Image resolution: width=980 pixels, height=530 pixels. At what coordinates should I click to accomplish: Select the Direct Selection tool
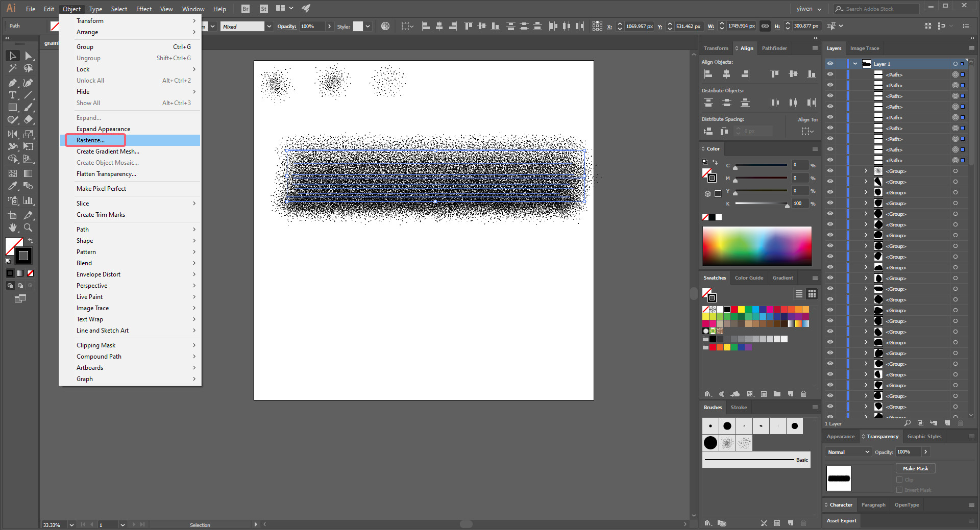tap(29, 56)
